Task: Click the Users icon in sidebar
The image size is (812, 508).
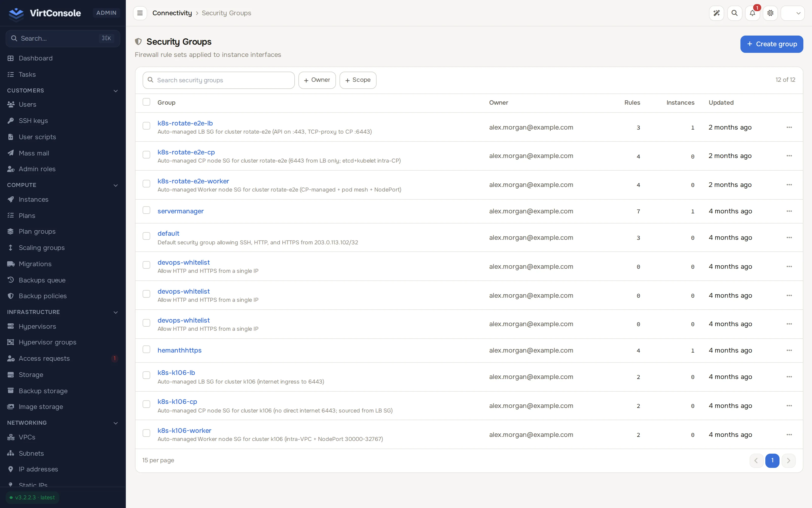Action: pos(11,104)
